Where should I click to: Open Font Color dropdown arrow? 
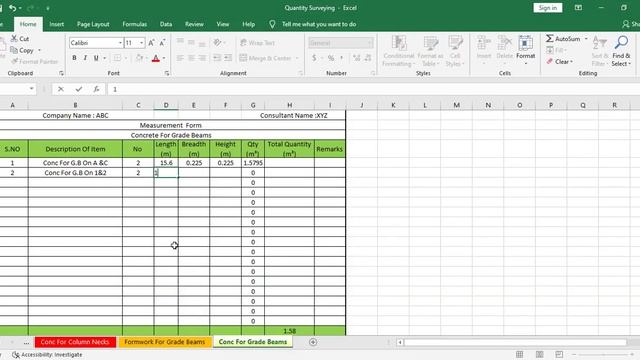(x=164, y=58)
